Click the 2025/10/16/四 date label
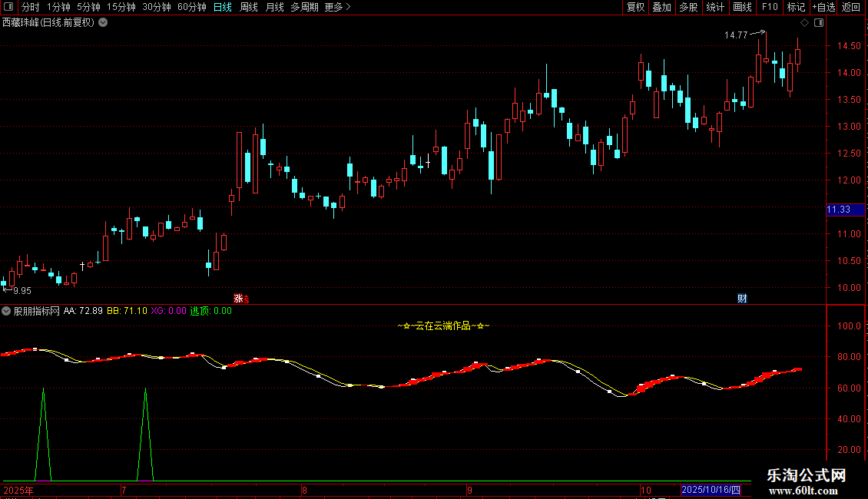The height and width of the screenshot is (499, 868). (x=711, y=490)
